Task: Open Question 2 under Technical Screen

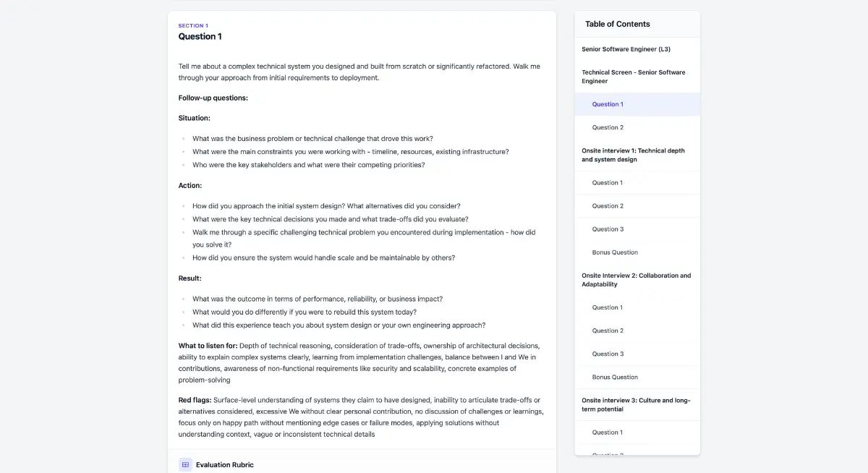Action: click(637, 127)
